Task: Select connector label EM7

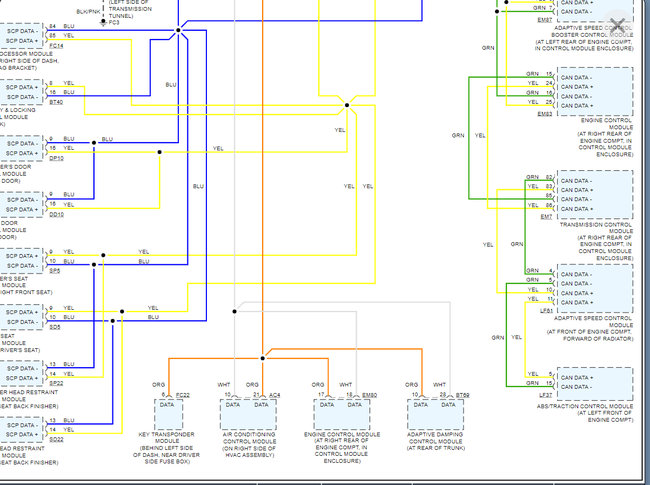Action: [x=546, y=216]
